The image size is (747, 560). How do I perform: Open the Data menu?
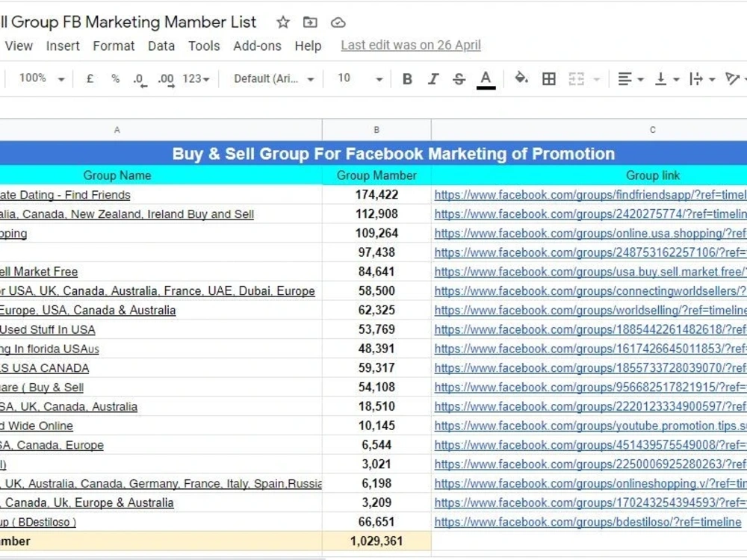click(161, 46)
